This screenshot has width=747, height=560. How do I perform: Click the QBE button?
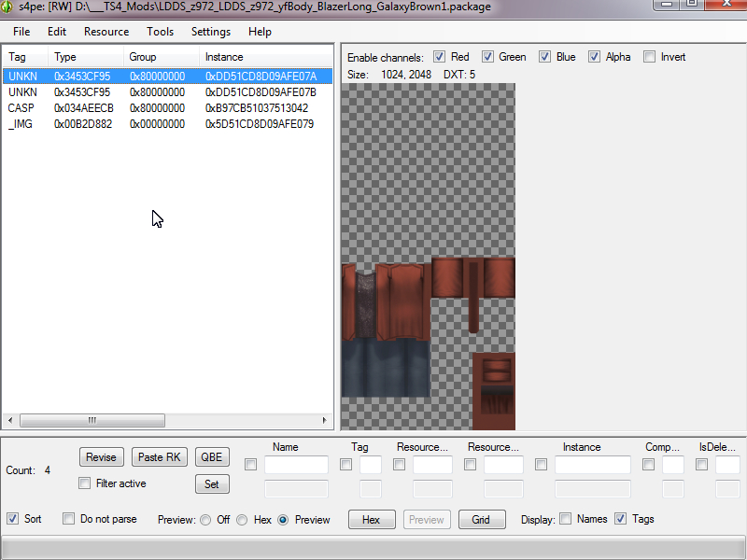click(212, 457)
